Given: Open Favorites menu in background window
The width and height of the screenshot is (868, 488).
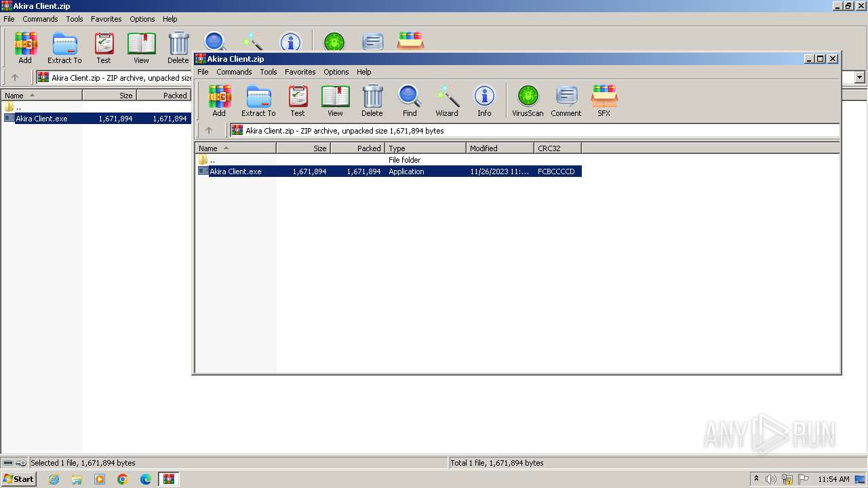Looking at the screenshot, I should 106,19.
